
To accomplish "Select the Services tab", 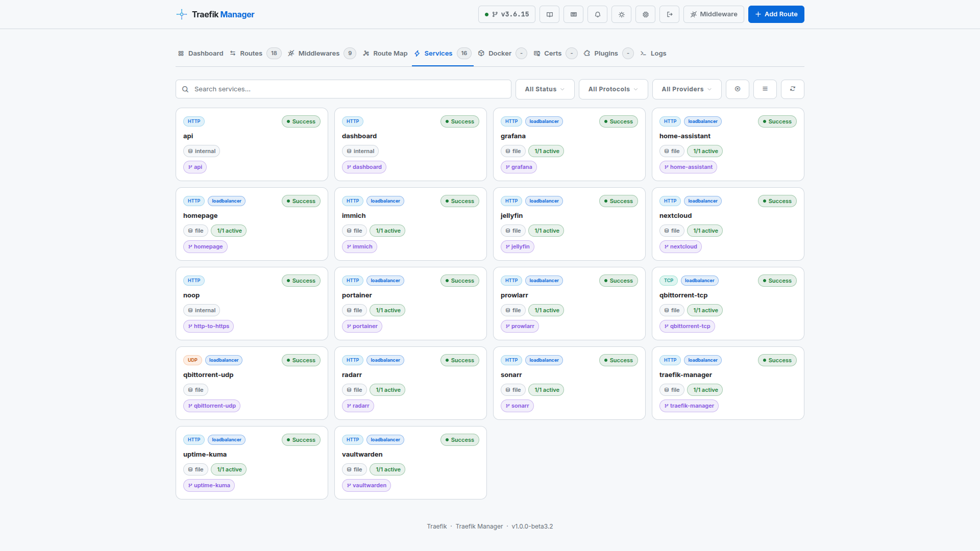I will 443,54.
